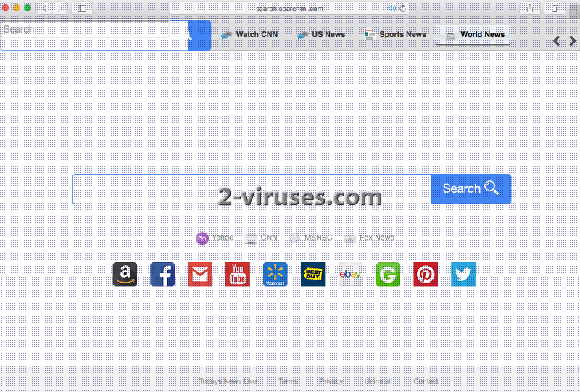Screen dimensions: 580x392
Task: Mute tab audio via speaker icon
Action: (391, 8)
